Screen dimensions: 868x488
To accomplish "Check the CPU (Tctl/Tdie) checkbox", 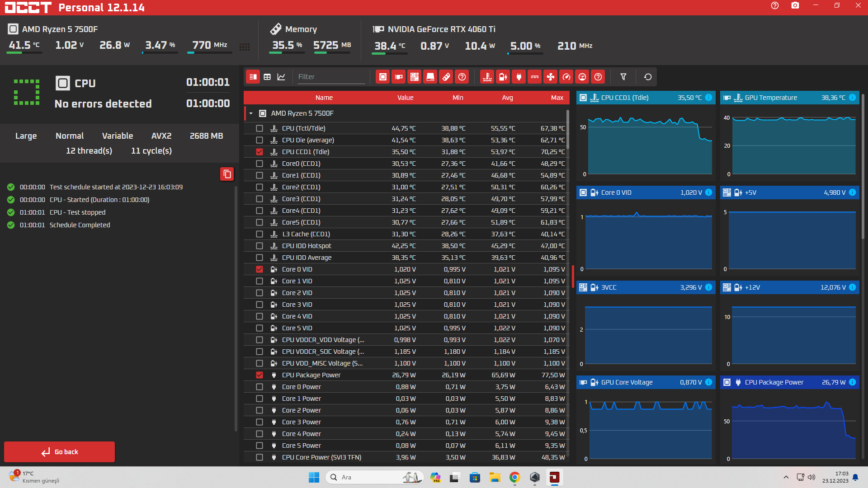I will click(259, 128).
